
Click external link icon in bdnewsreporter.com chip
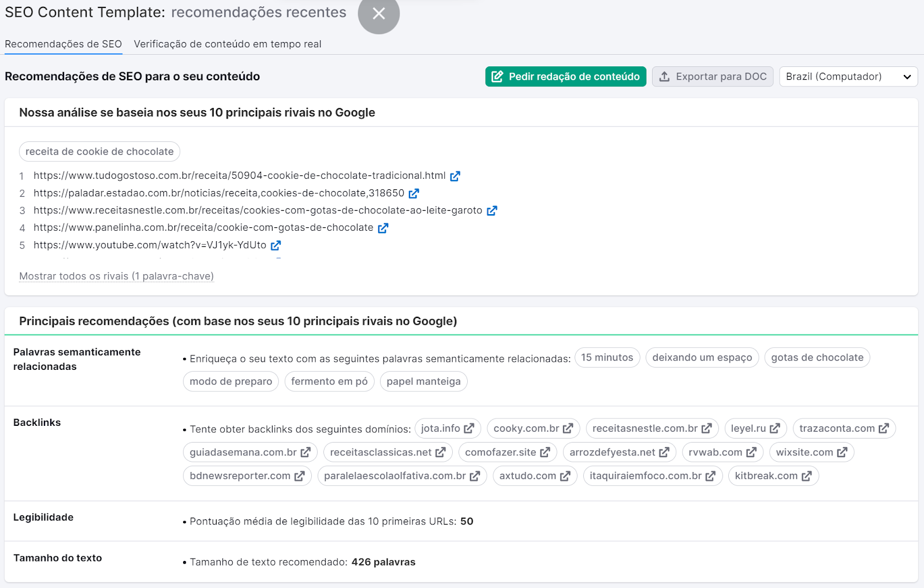[x=300, y=475]
